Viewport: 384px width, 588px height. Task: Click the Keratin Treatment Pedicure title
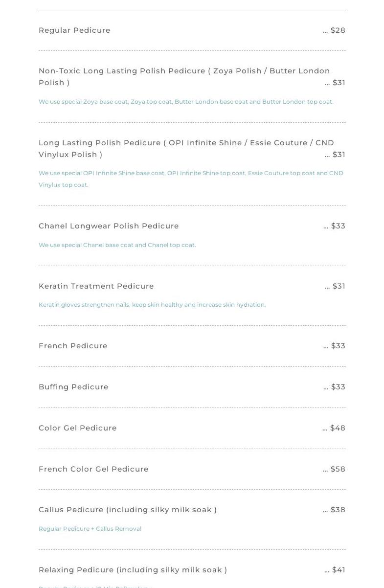point(96,286)
